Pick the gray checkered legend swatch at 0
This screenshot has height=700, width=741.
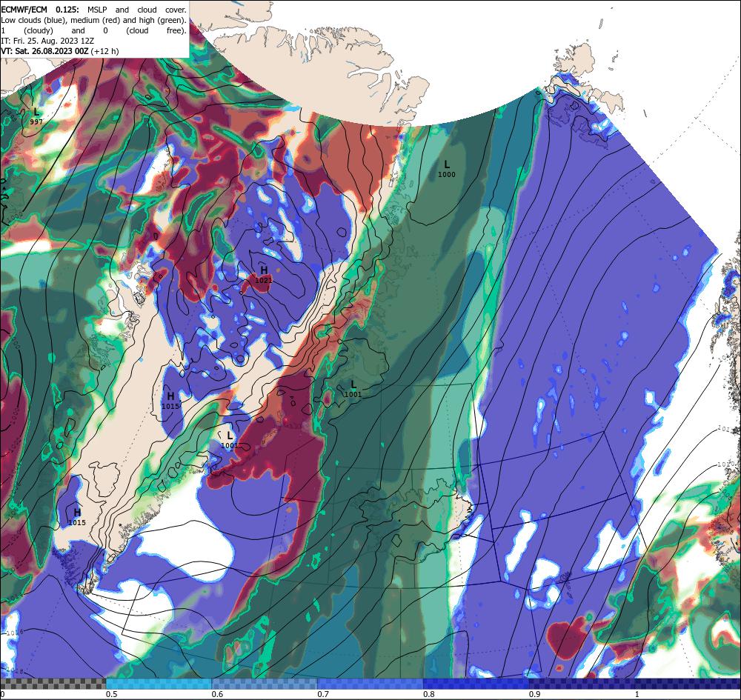click(53, 684)
